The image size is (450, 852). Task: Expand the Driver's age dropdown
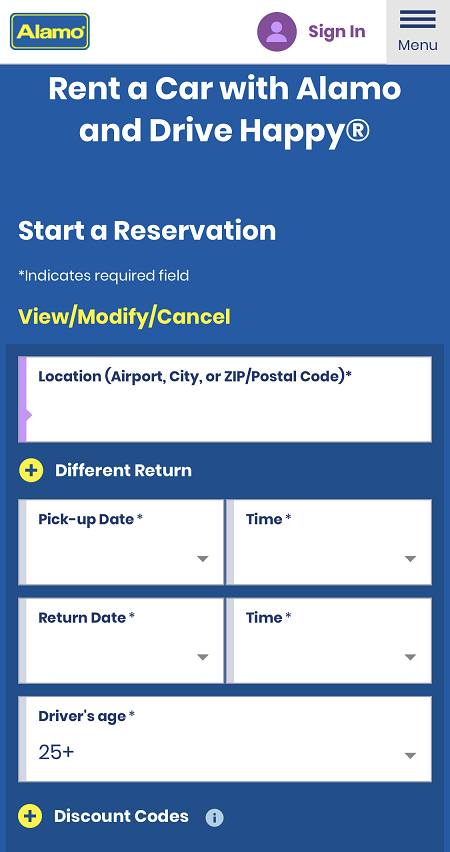click(225, 739)
